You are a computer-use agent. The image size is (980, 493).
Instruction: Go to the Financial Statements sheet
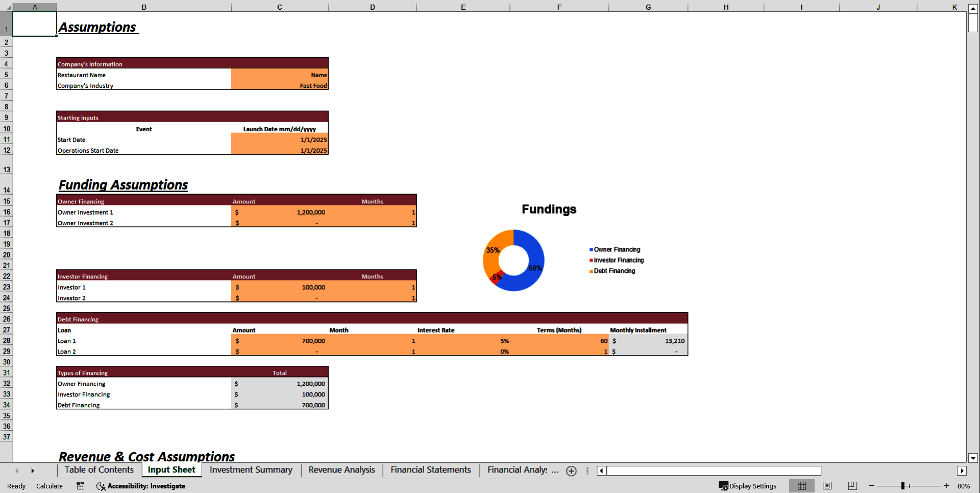tap(430, 470)
